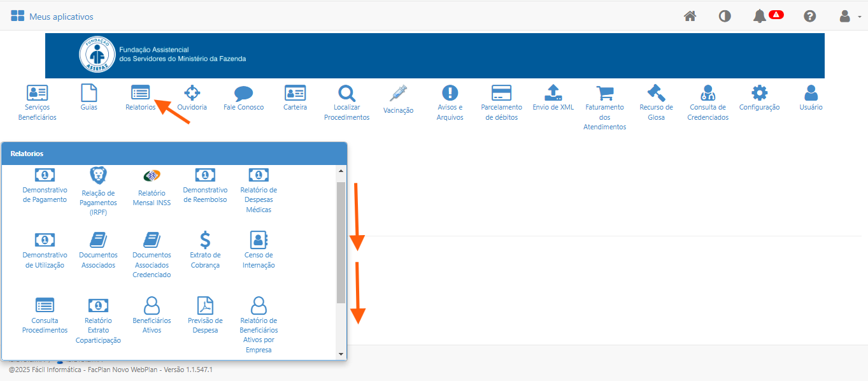Screen dimensions: 868x381
Task: Open Demonstrativo de Utilização report
Action: pyautogui.click(x=45, y=250)
